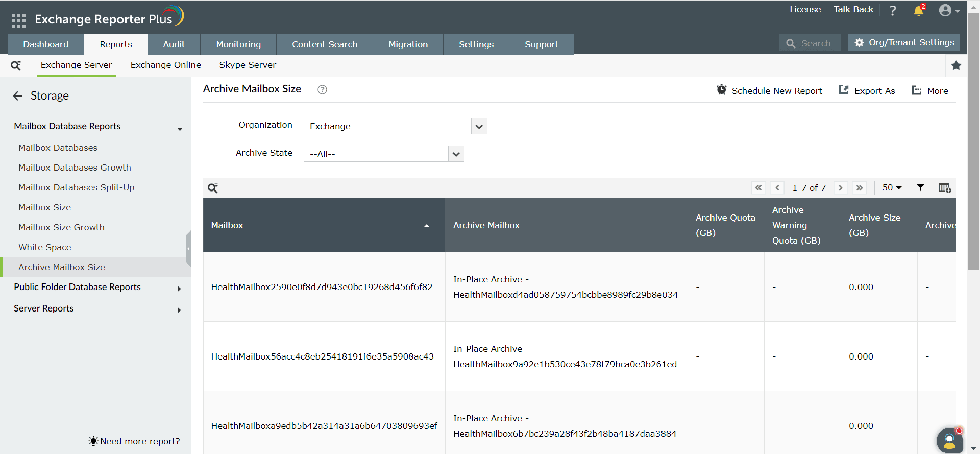This screenshot has height=454, width=980.
Task: Open Mailbox Databases Growth report
Action: click(x=75, y=168)
